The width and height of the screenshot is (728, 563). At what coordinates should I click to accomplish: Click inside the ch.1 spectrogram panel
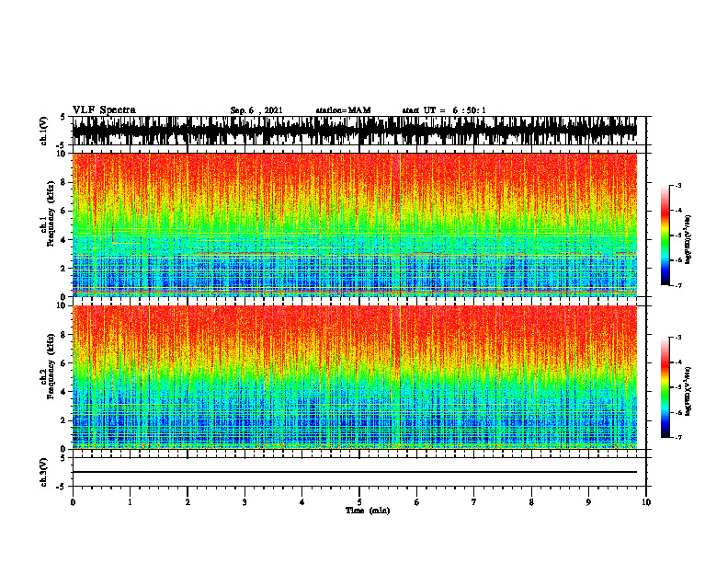coord(355,224)
